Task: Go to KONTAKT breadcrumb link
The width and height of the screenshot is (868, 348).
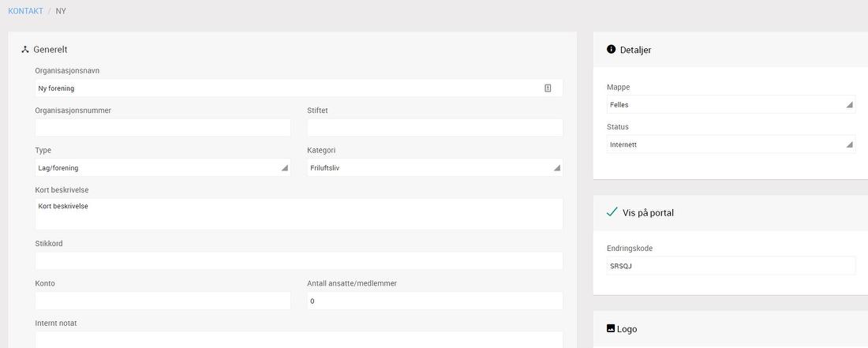Action: (x=26, y=11)
